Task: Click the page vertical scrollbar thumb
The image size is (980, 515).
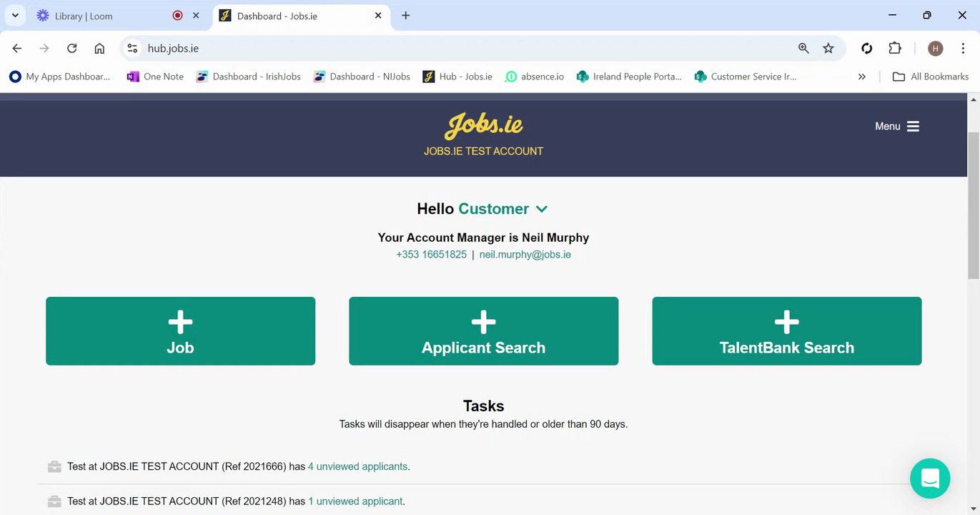Action: coord(974,205)
